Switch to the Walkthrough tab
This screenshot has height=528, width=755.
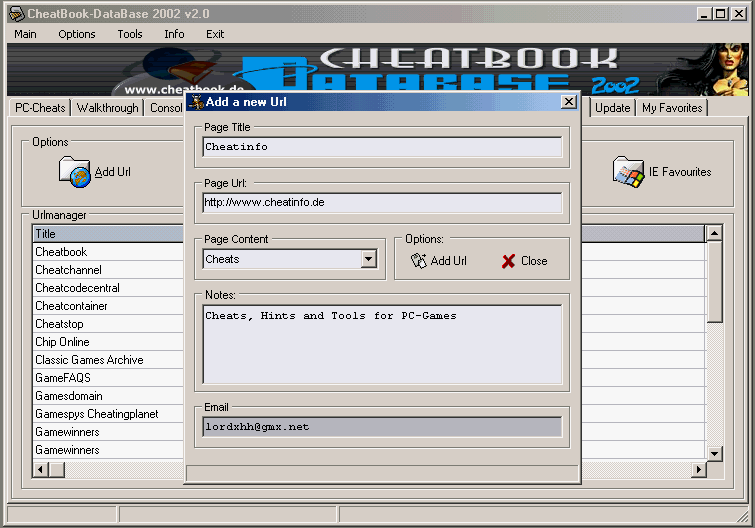pyautogui.click(x=108, y=108)
